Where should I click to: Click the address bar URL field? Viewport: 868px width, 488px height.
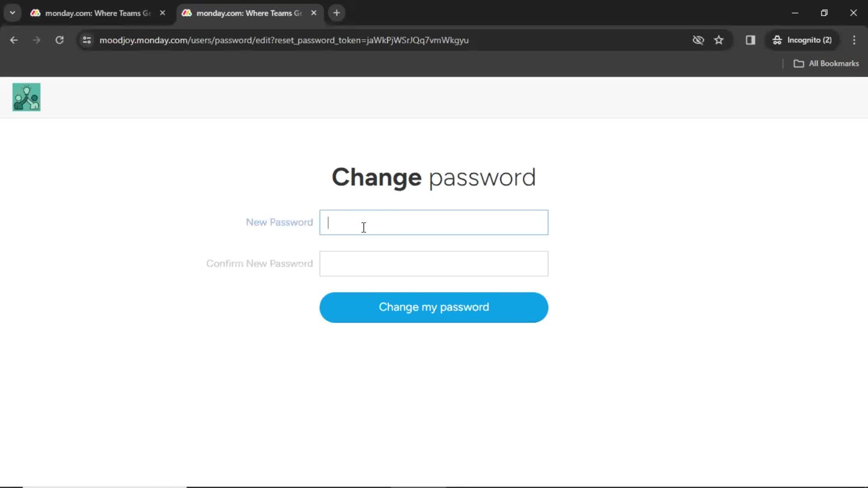(x=284, y=40)
